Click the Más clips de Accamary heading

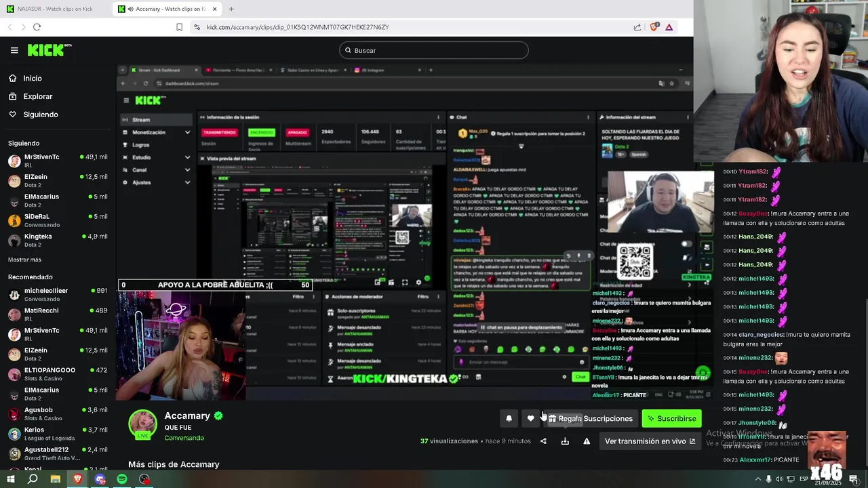pyautogui.click(x=174, y=464)
